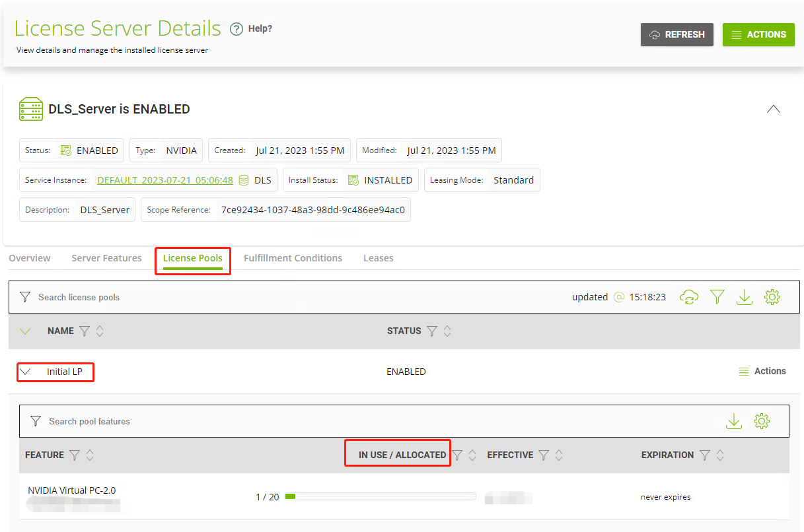804x532 pixels.
Task: Click the Created Jul 21, 2023 1:55 PM value
Action: point(300,150)
